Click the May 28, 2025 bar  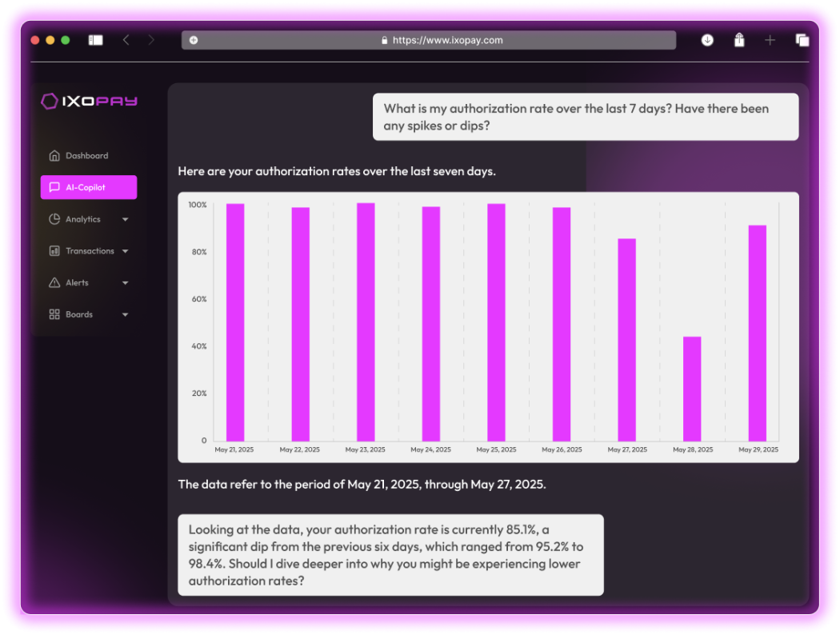692,389
